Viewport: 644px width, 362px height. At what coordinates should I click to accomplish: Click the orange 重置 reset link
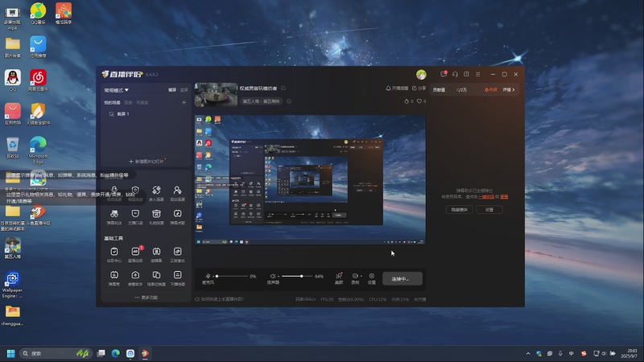[504, 197]
